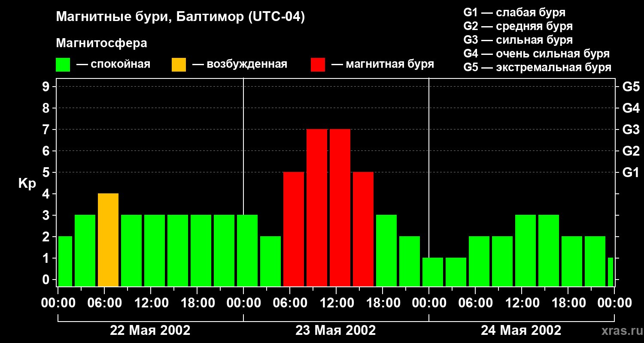Viewport: 644px width, 343px height.
Task: Click the red магнитная буря legend swatch
Action: pyautogui.click(x=318, y=65)
